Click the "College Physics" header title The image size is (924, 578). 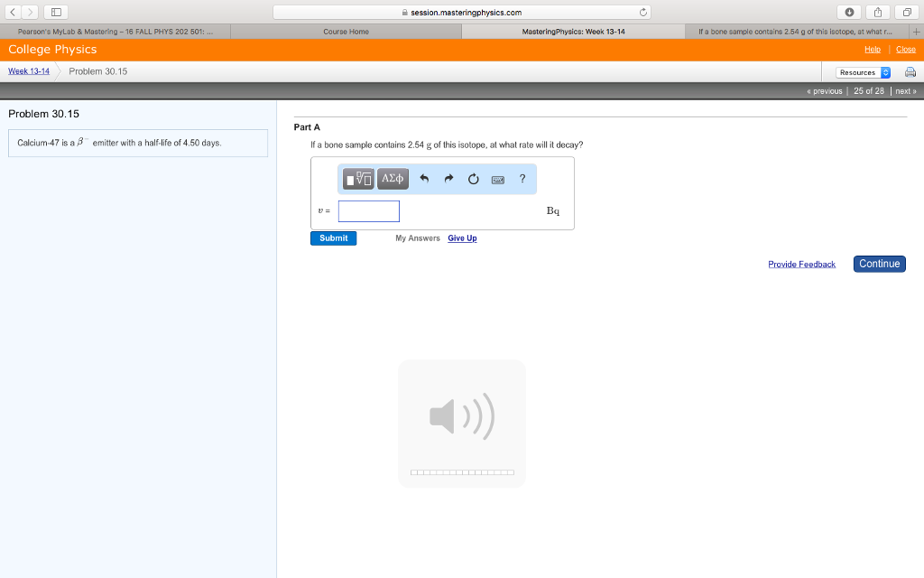point(52,50)
